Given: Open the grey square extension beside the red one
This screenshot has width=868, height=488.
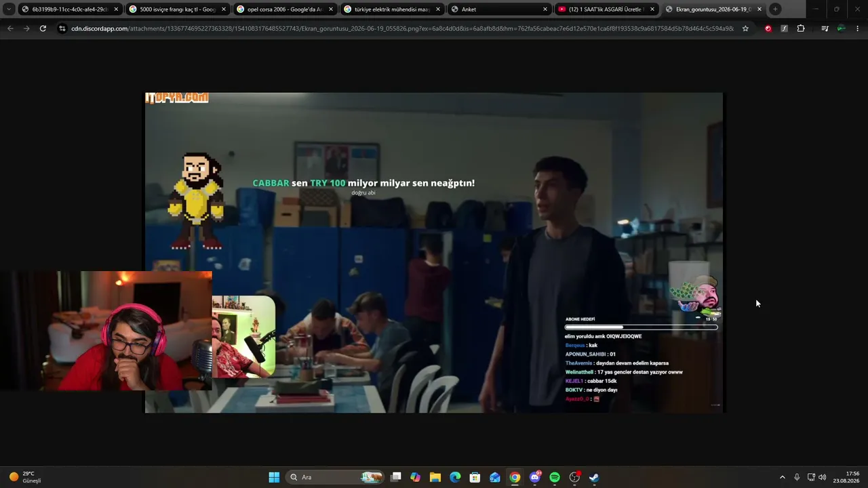Looking at the screenshot, I should pos(784,28).
